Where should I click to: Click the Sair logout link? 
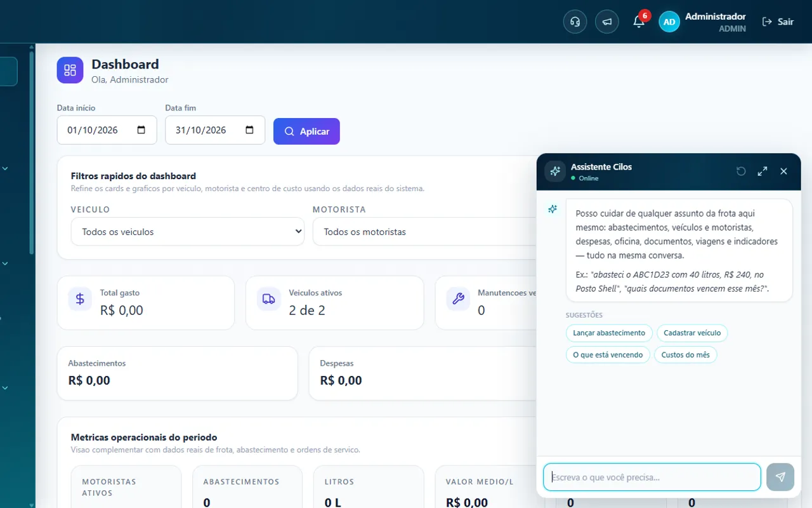[x=778, y=22]
